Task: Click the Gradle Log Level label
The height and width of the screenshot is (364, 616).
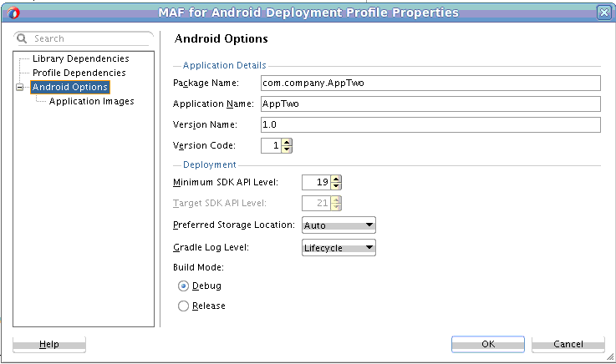Action: (211, 247)
